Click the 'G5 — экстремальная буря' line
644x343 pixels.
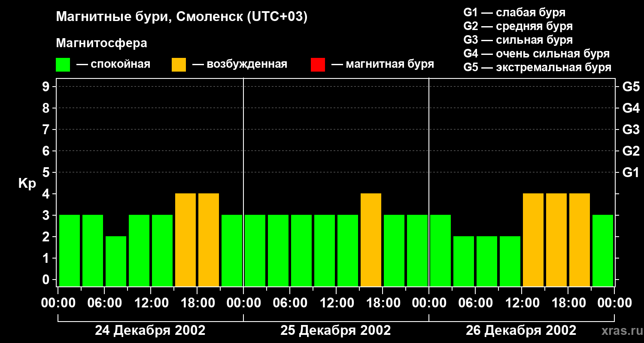point(537,67)
